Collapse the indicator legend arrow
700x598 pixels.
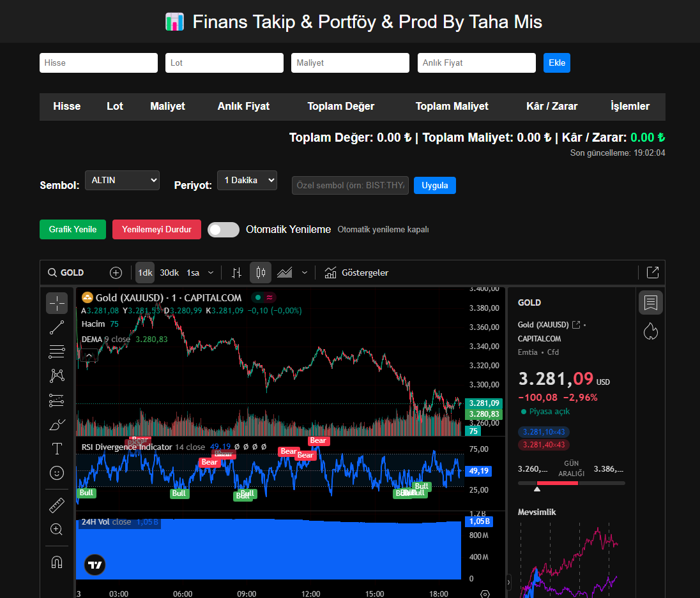click(x=89, y=355)
